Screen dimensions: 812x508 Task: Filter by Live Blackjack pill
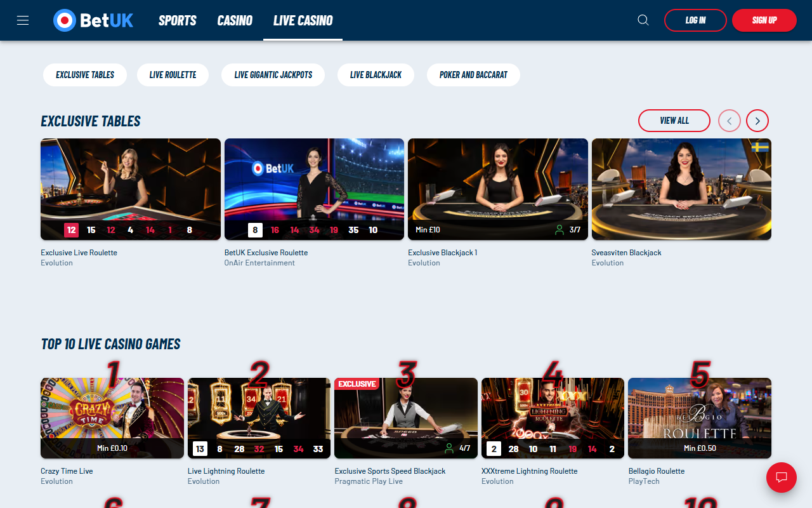pyautogui.click(x=376, y=75)
